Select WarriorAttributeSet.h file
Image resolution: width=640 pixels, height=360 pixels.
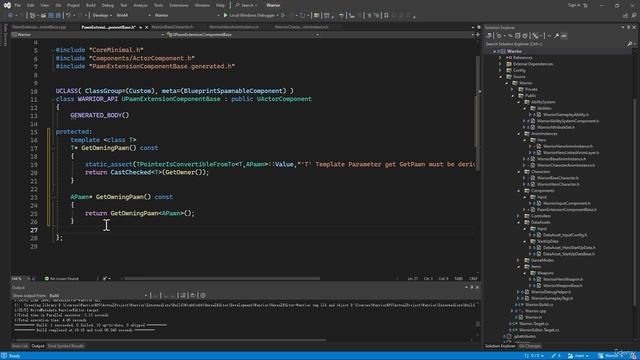[556, 127]
